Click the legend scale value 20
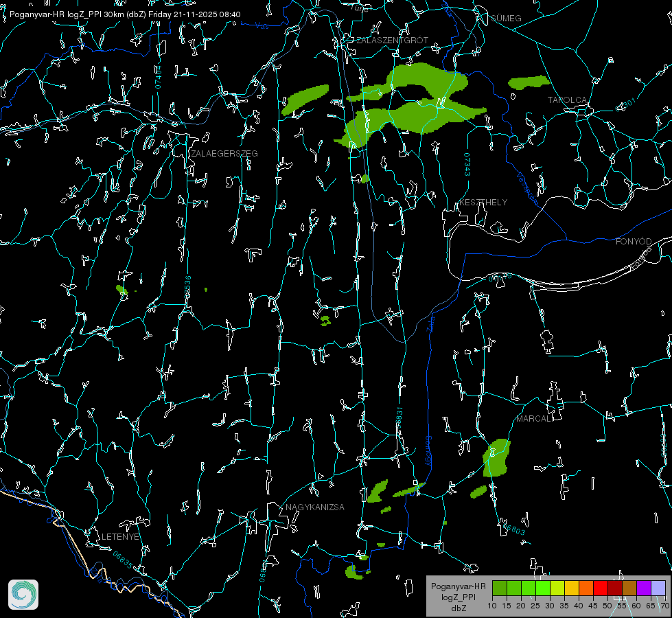The height and width of the screenshot is (618, 672). tap(521, 606)
